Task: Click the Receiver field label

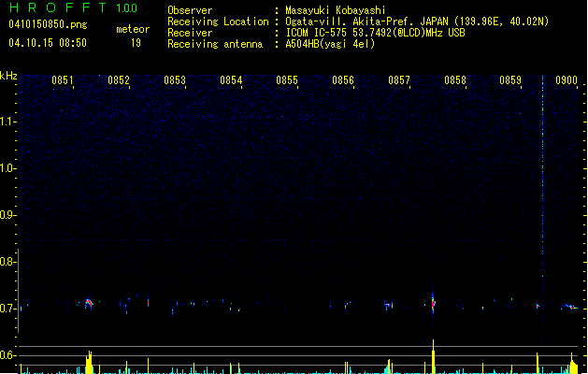Action: pos(190,33)
